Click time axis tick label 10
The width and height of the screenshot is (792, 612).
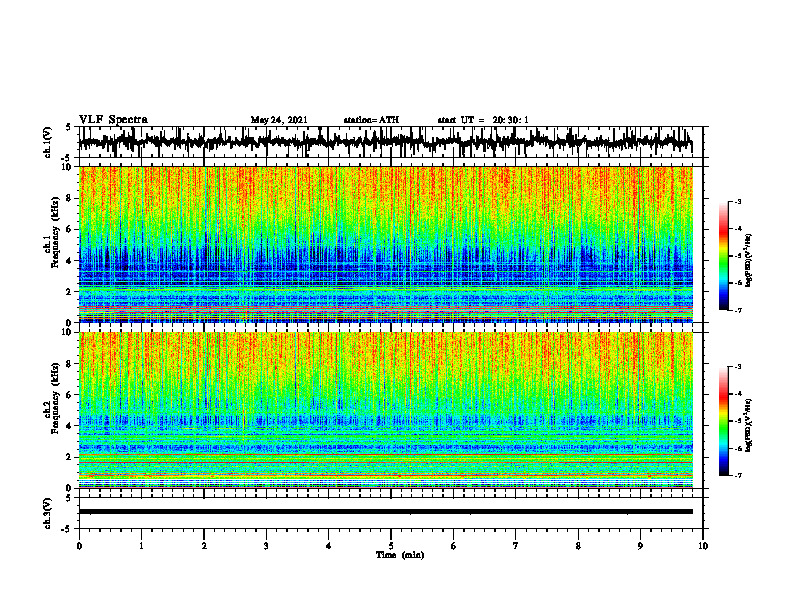coord(703,546)
